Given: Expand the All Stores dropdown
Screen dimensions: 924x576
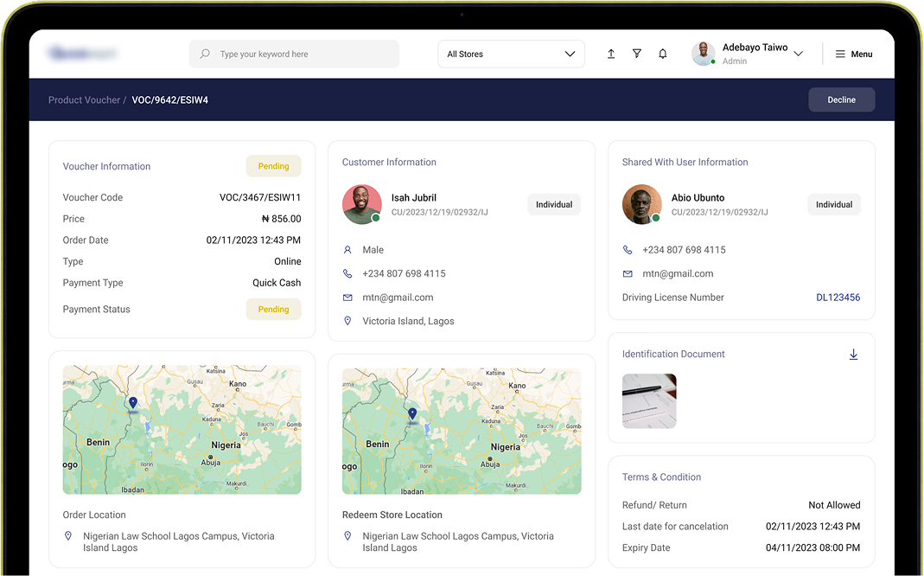Looking at the screenshot, I should [511, 54].
